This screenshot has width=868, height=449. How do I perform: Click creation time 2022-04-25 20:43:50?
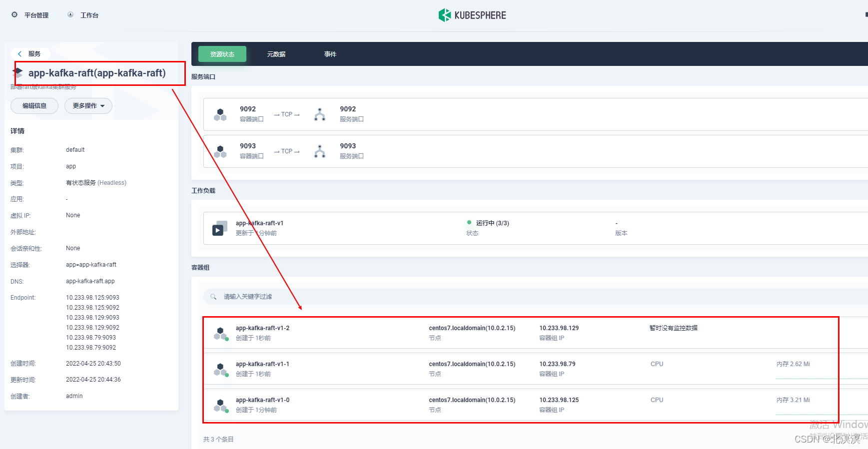point(93,364)
